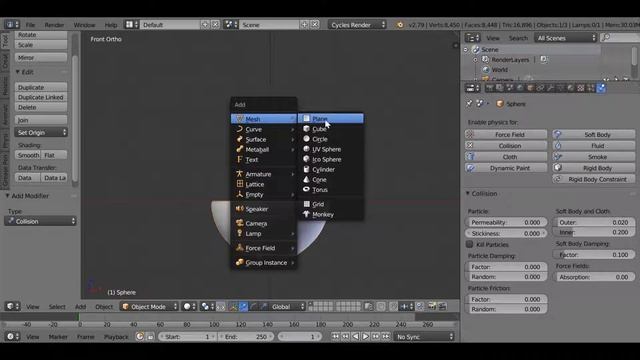Choose Plane from the Mesh submenu
Screen dimensions: 640x360
[x=331, y=119]
